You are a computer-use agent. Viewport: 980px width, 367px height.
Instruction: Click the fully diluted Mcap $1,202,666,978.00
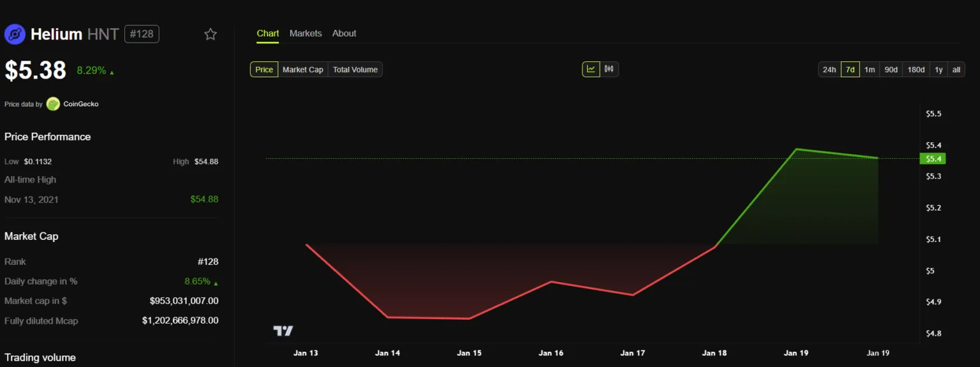point(180,320)
